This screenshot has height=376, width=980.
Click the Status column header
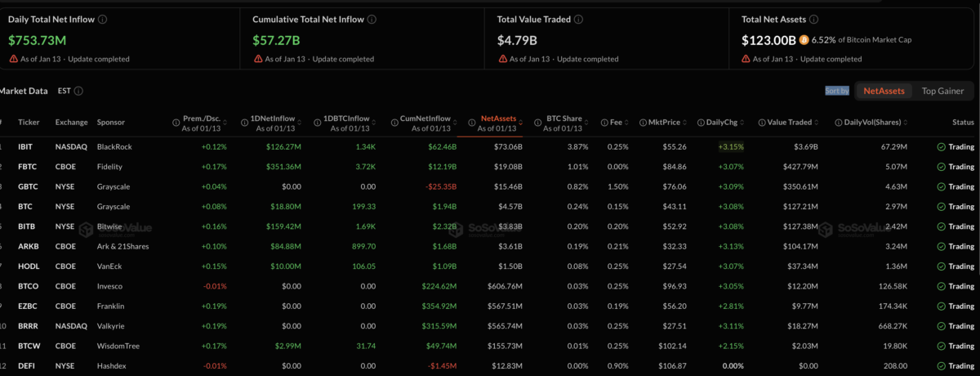pyautogui.click(x=963, y=122)
